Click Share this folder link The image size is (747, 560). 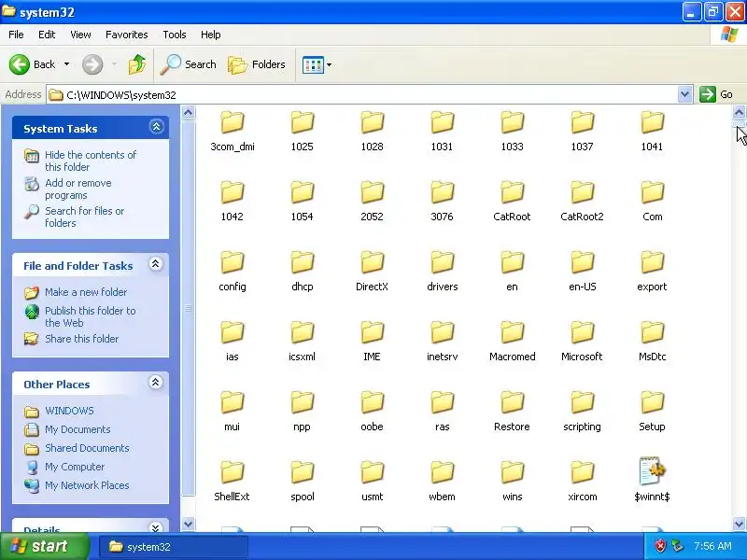click(81, 339)
